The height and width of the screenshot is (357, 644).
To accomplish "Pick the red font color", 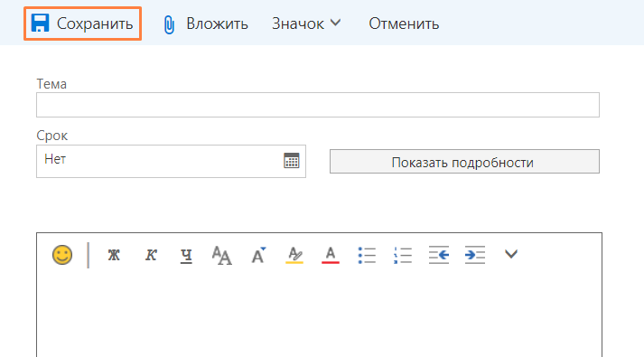I will pyautogui.click(x=331, y=255).
